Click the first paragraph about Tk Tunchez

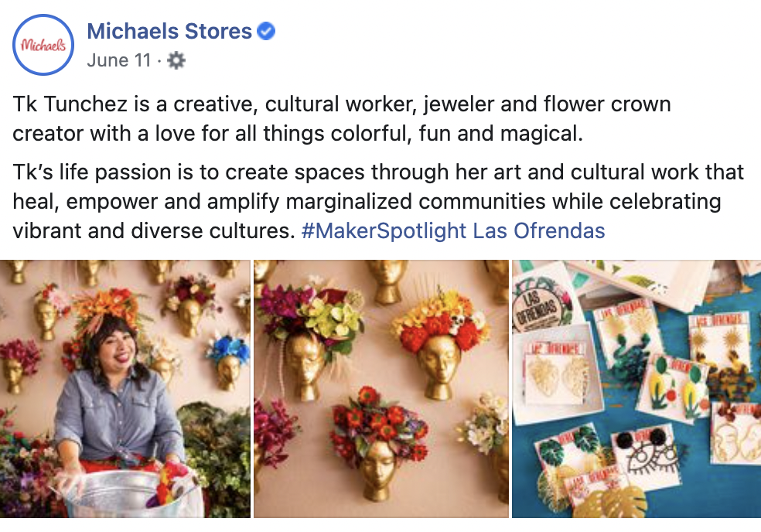[341, 118]
